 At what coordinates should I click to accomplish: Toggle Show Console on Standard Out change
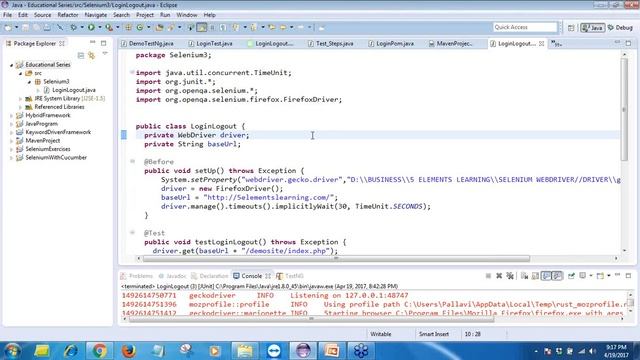click(546, 276)
